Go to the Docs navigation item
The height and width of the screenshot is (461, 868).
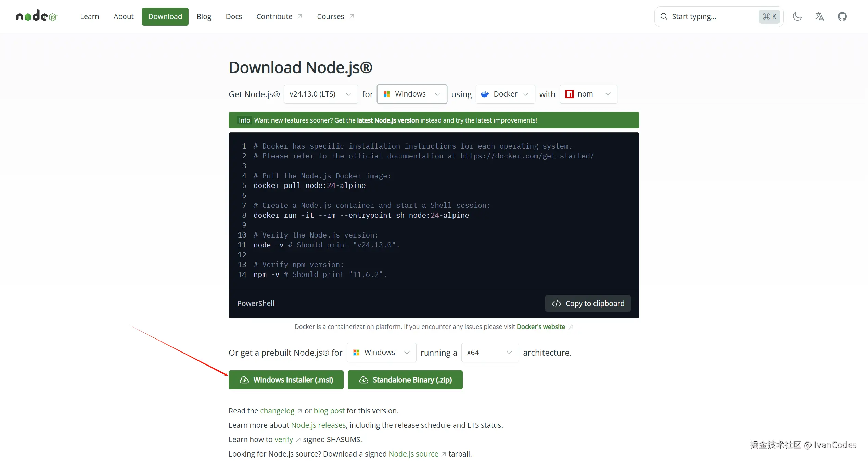click(x=234, y=16)
